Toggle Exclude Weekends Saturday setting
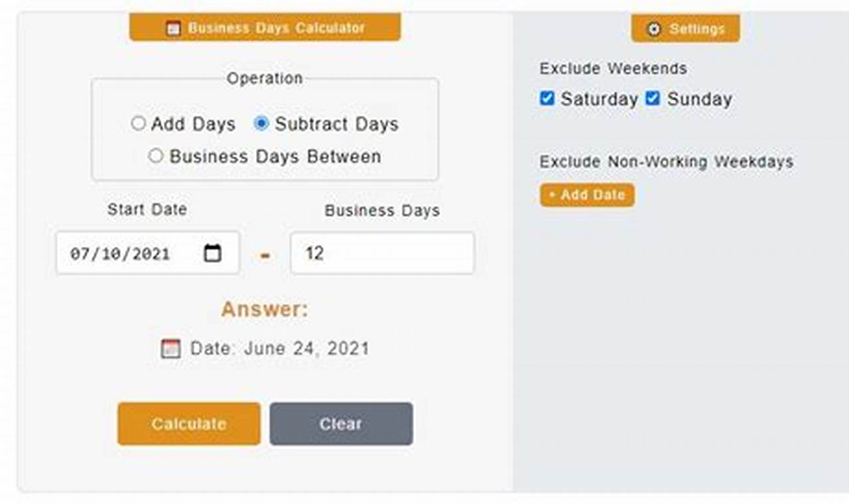Viewport: 849px width, 504px height. pos(547,98)
